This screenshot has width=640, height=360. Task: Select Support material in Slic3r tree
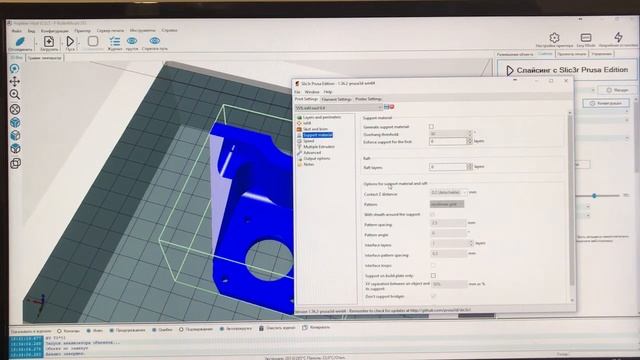[x=318, y=135]
